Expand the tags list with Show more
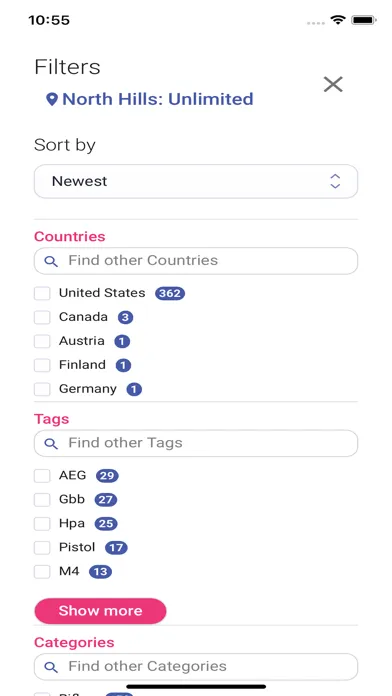The height and width of the screenshot is (696, 392). 100,611
